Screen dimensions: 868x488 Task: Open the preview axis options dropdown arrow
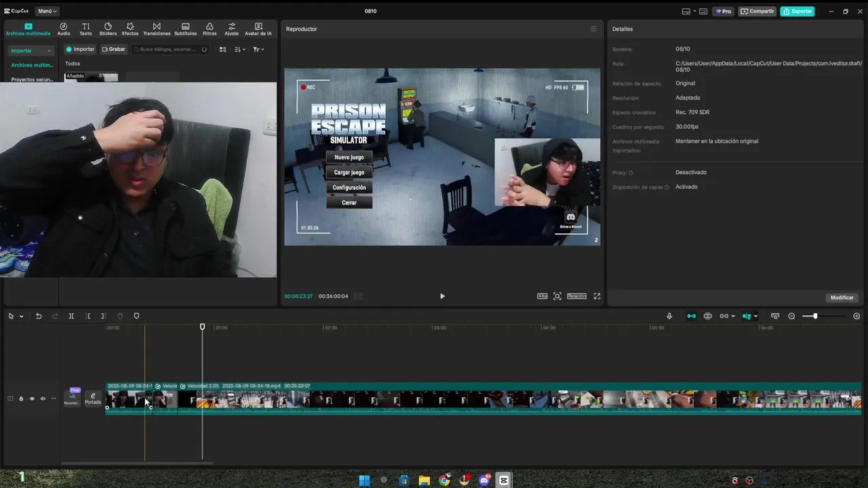(x=755, y=317)
